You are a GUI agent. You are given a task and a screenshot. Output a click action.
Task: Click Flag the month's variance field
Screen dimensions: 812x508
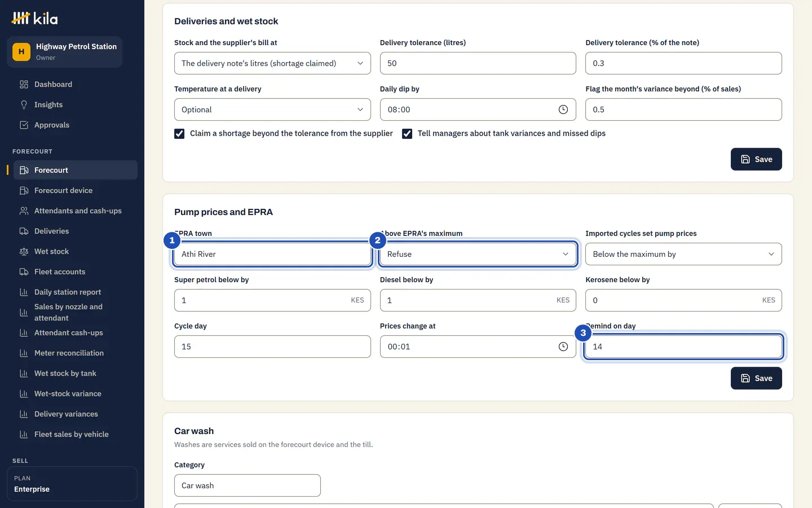[x=683, y=110]
